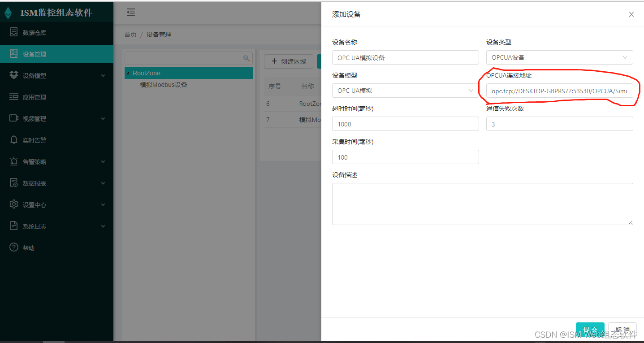Click the 序号 column header

coord(274,86)
